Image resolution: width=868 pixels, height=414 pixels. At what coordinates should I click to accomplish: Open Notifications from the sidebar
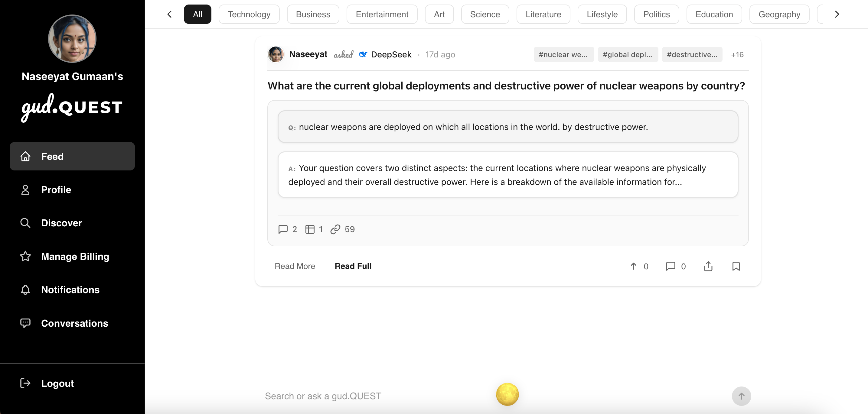click(x=70, y=290)
